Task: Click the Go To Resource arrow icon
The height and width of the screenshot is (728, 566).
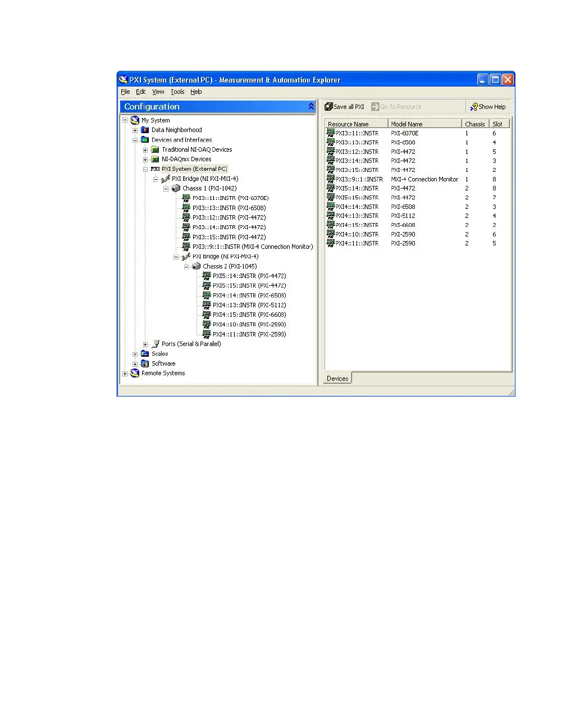Action: (375, 107)
